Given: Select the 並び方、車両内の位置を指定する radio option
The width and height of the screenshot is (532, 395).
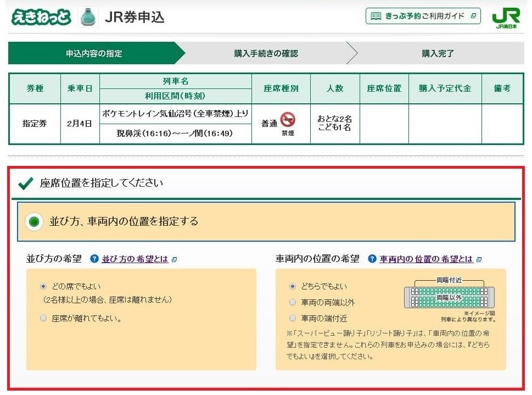Looking at the screenshot, I should pos(35,222).
